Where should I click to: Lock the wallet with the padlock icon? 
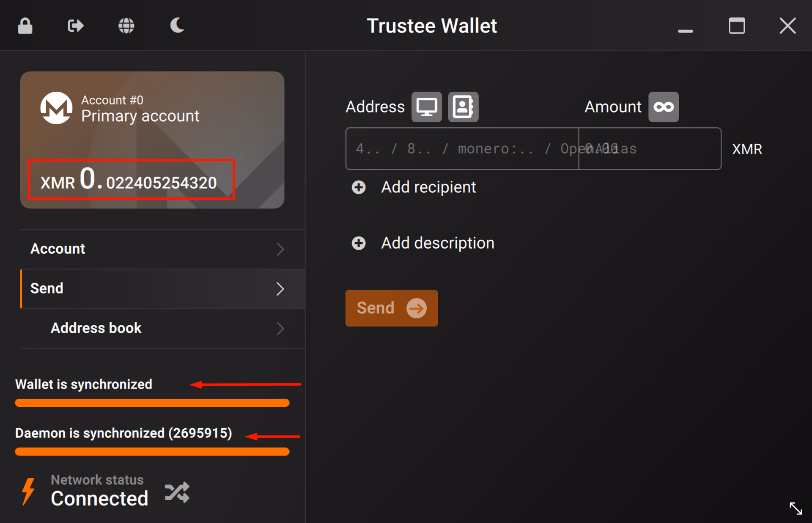[x=25, y=26]
